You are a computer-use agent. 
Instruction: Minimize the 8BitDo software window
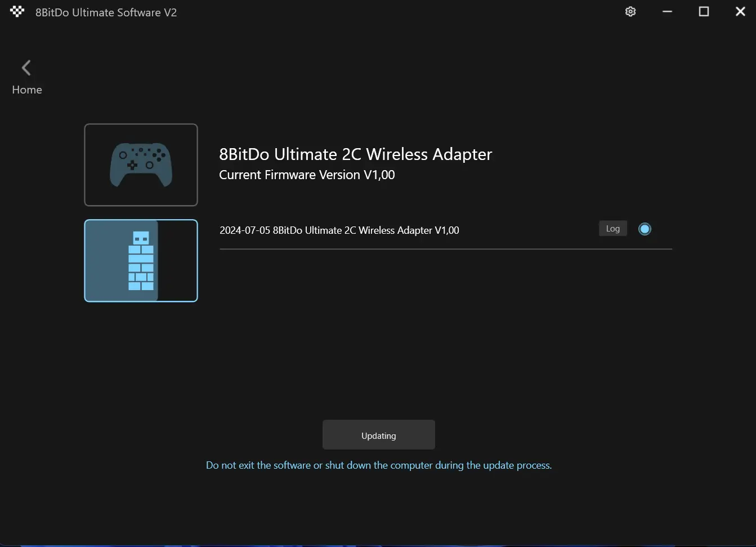pos(667,12)
